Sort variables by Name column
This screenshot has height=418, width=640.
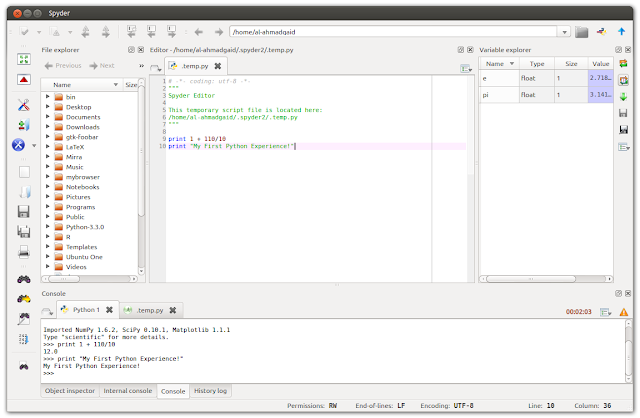coord(499,64)
